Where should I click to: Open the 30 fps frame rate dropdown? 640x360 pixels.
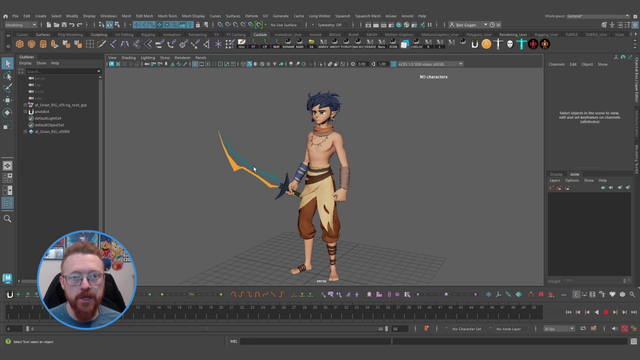click(x=559, y=329)
